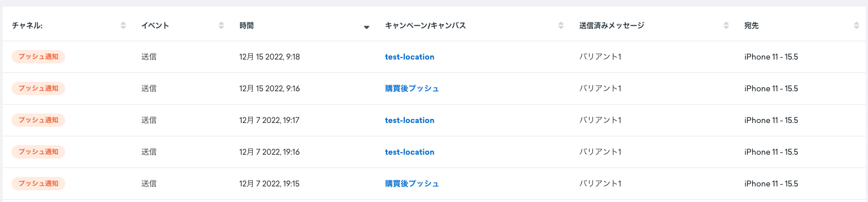
Task: Open test-location campaign from 12月 15 9:18
Action: pyautogui.click(x=410, y=57)
